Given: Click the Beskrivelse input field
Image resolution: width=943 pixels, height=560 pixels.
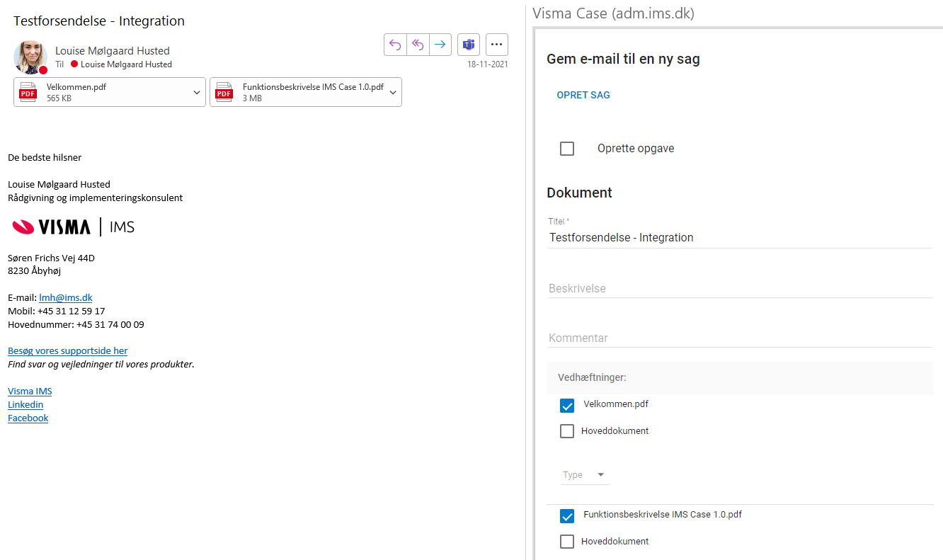Looking at the screenshot, I should pyautogui.click(x=740, y=289).
